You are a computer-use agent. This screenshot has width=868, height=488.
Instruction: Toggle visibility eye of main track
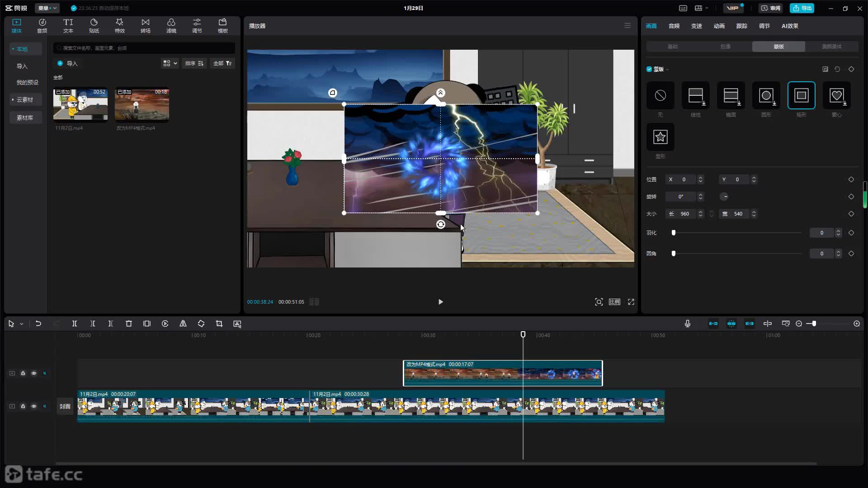[34, 406]
